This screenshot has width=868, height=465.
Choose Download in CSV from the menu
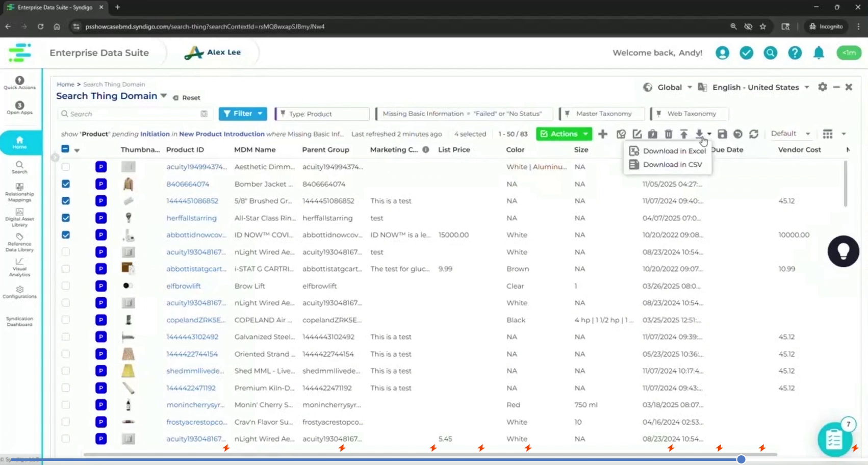672,164
